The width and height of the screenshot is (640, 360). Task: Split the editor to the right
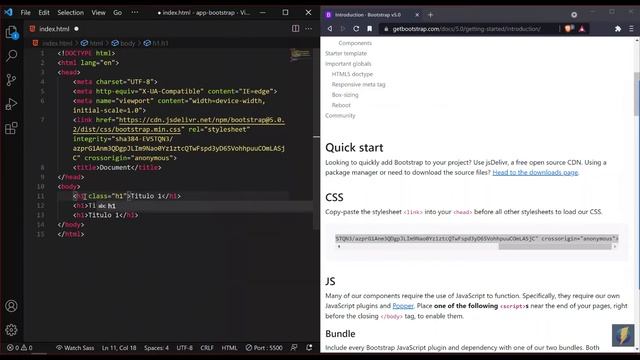coord(296,29)
